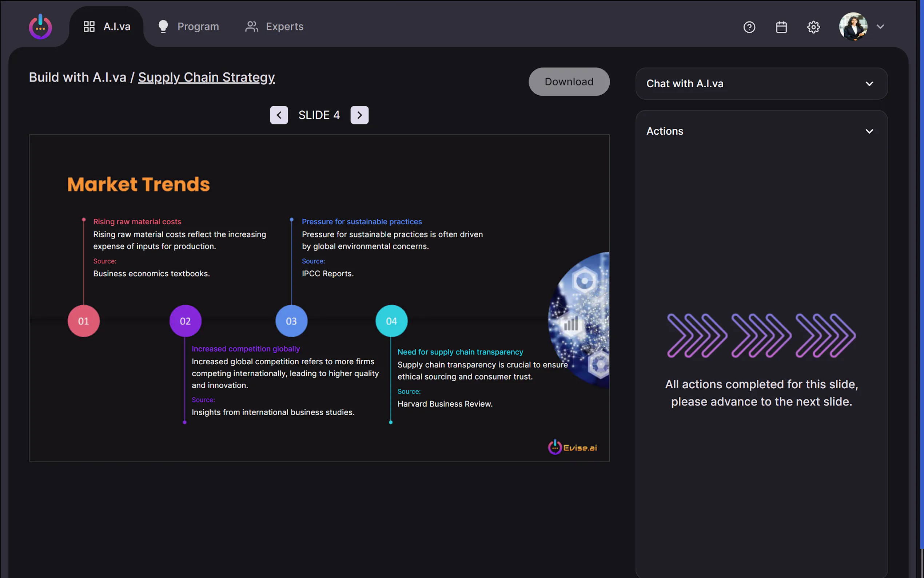The height and width of the screenshot is (578, 924).
Task: Select timeline marker 01 circle
Action: 84,321
